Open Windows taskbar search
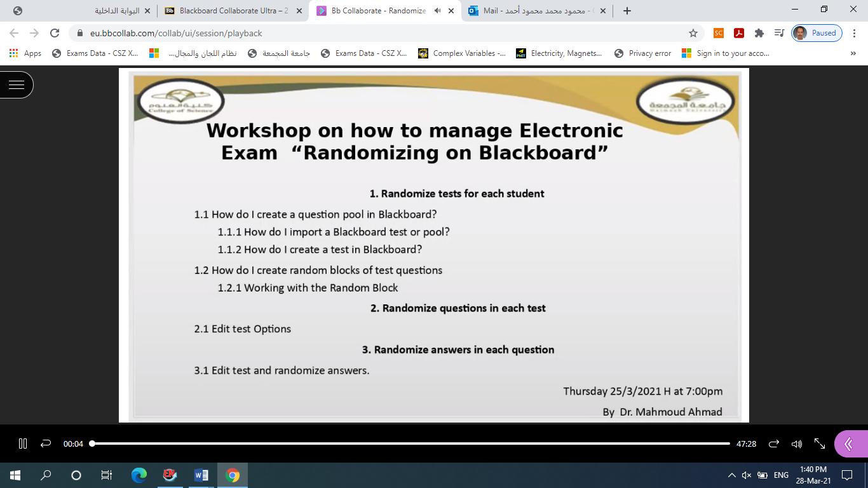Image resolution: width=868 pixels, height=488 pixels. click(46, 475)
